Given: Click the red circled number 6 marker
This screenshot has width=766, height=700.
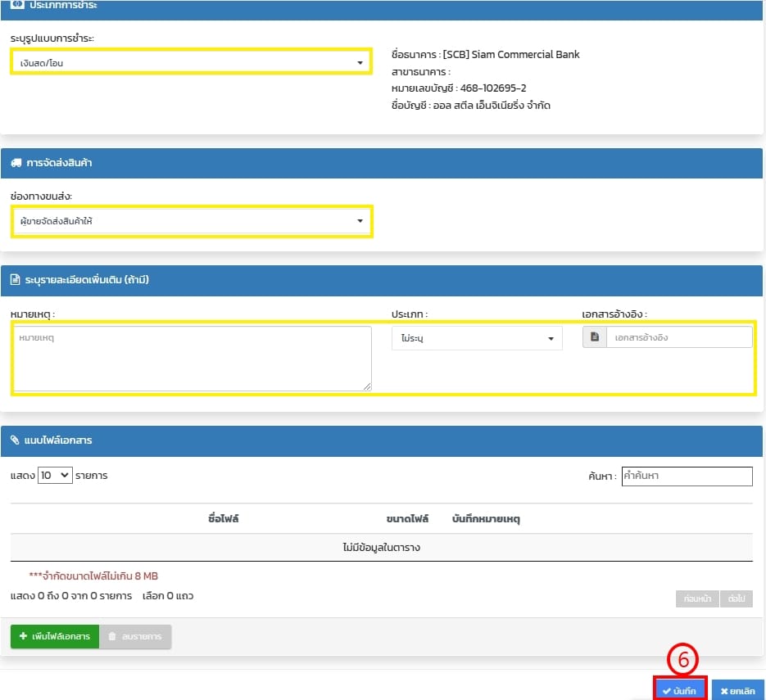Looking at the screenshot, I should [680, 661].
